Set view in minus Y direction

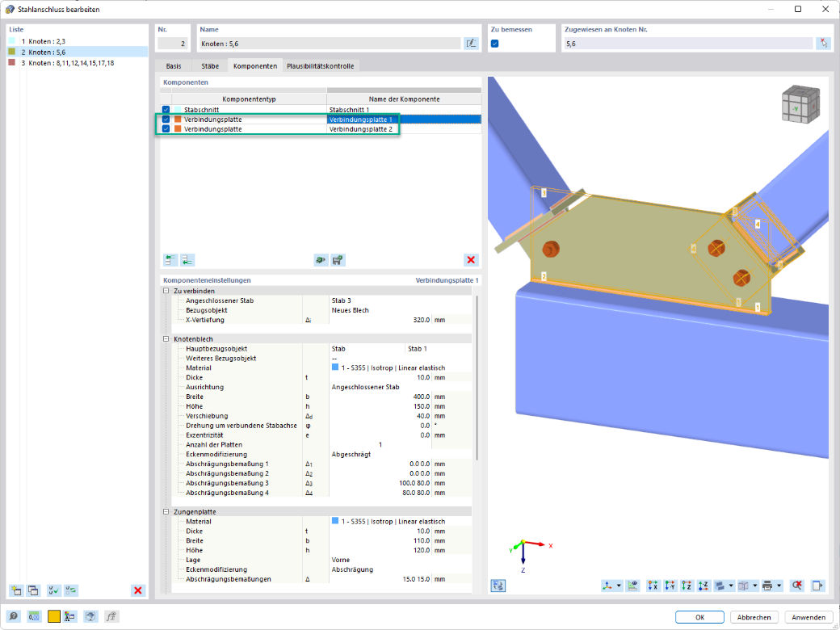tap(670, 586)
